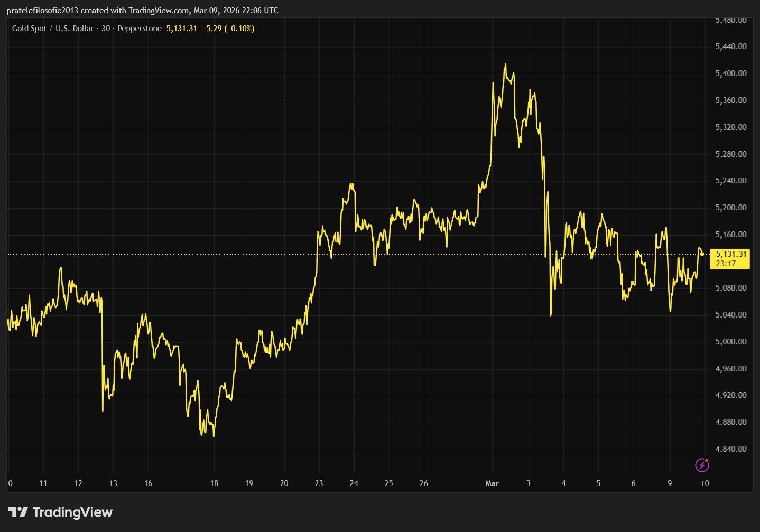Viewport: 760px width, 532px height.
Task: Click date 9 on the time axis
Action: pyautogui.click(x=670, y=483)
